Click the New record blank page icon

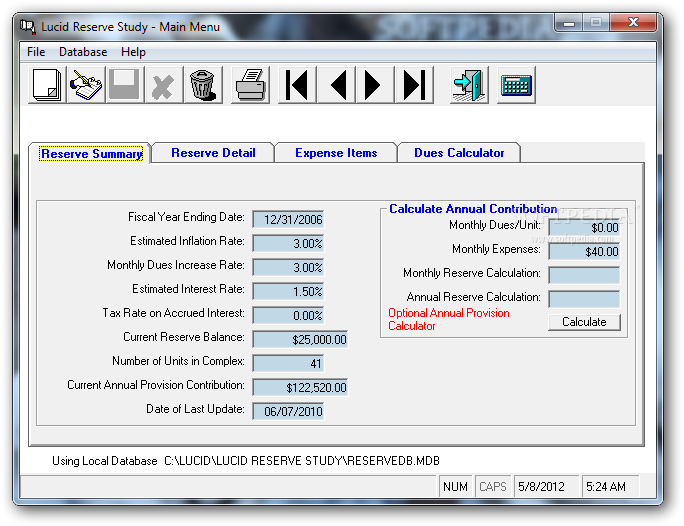pos(47,85)
